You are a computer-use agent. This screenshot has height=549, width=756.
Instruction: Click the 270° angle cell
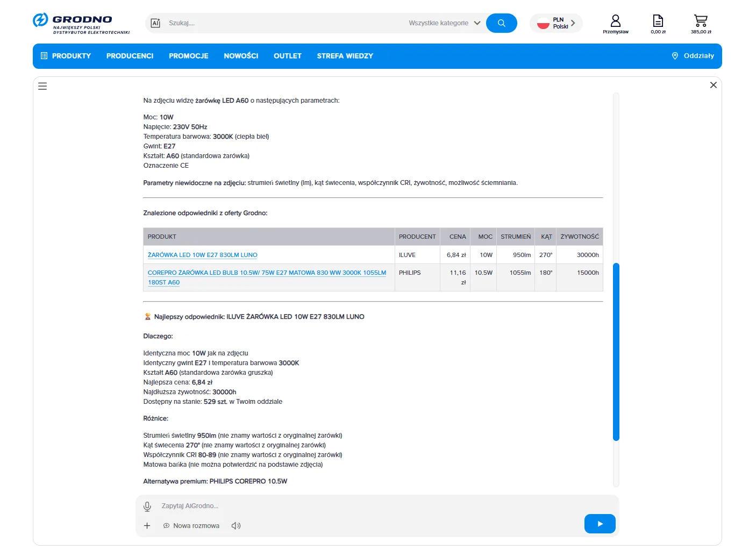(x=546, y=255)
